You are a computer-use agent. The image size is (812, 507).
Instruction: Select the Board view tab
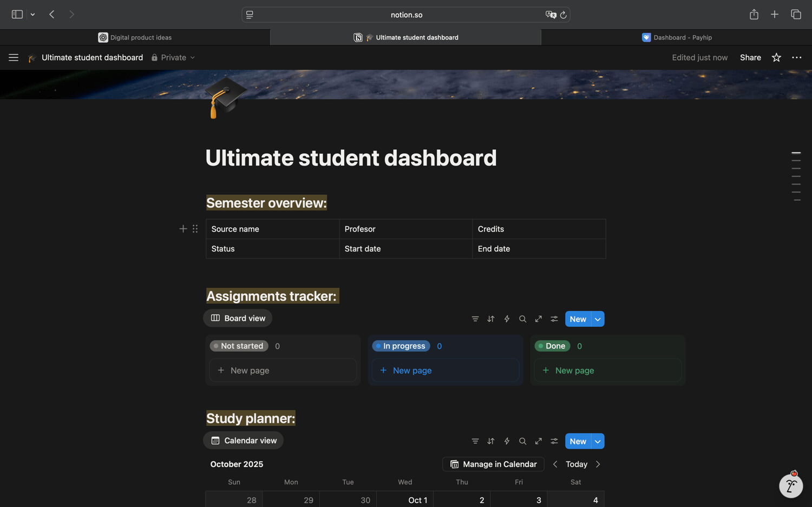point(238,318)
